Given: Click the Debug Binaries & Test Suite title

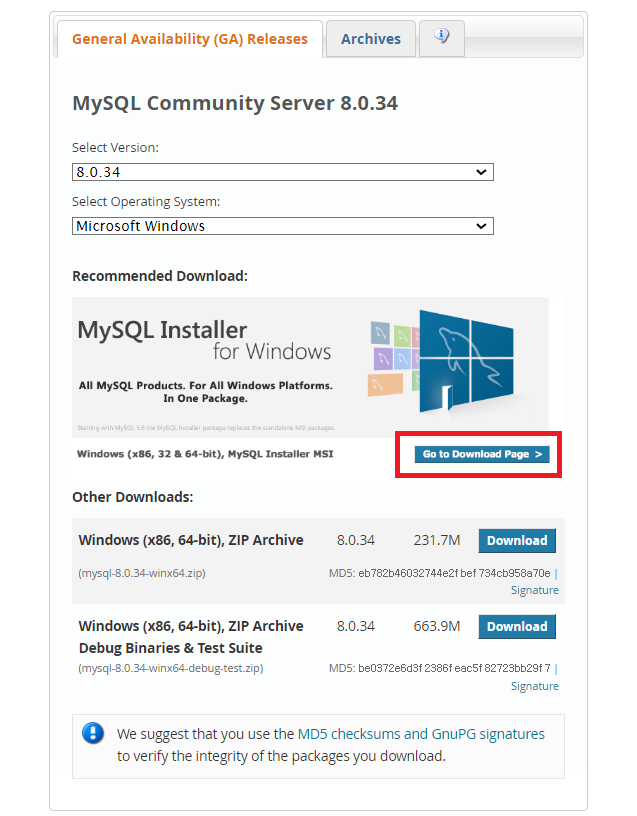Looking at the screenshot, I should point(171,648).
